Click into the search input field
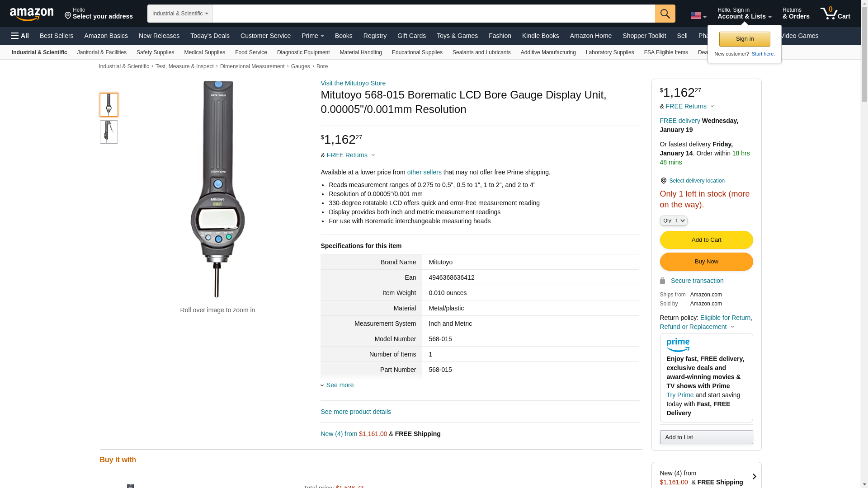 tap(433, 14)
